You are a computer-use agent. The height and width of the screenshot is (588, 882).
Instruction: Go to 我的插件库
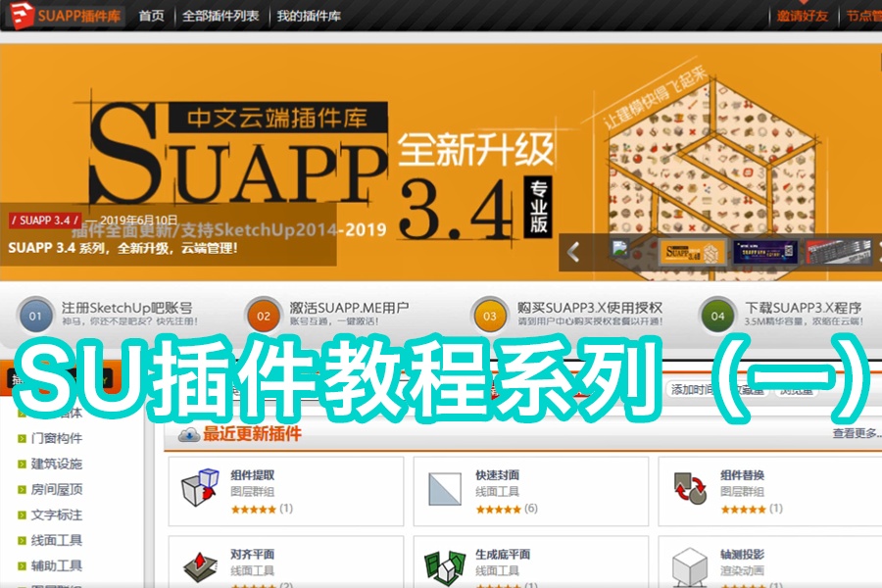pos(309,16)
